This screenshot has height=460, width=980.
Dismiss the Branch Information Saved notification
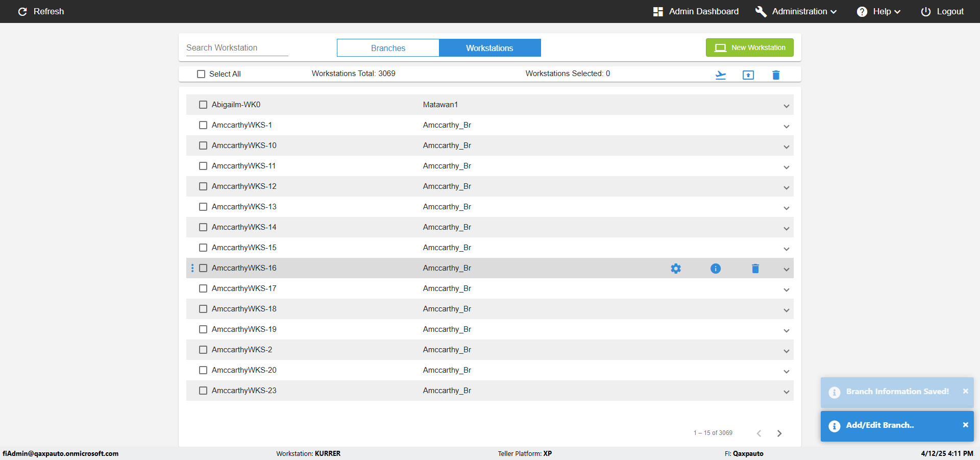click(965, 391)
